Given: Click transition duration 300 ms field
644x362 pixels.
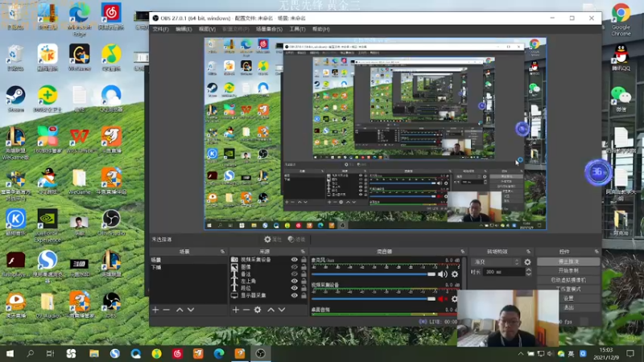Looking at the screenshot, I should (x=504, y=272).
